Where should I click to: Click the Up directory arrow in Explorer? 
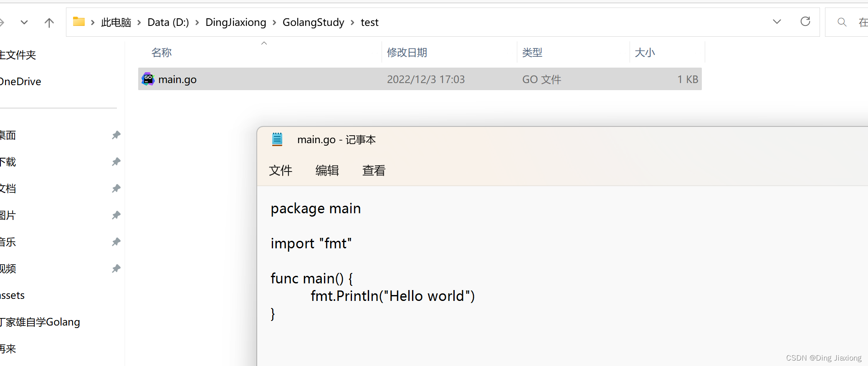coord(49,23)
